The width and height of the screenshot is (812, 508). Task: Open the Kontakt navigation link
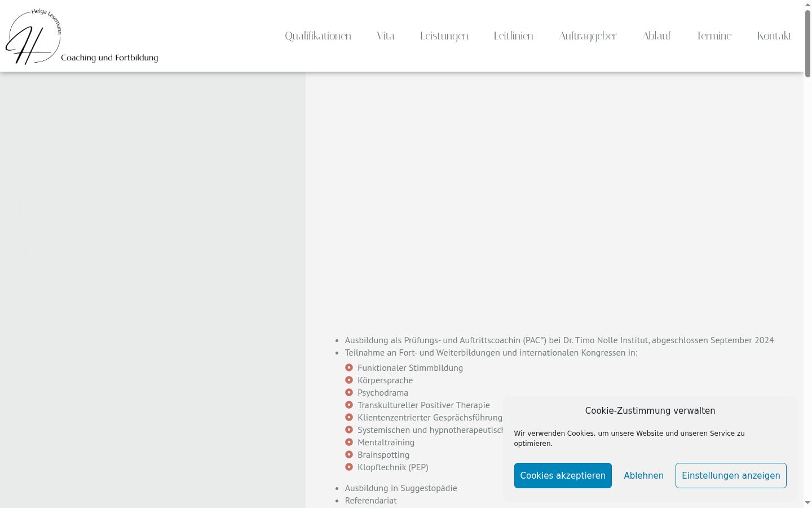[774, 36]
